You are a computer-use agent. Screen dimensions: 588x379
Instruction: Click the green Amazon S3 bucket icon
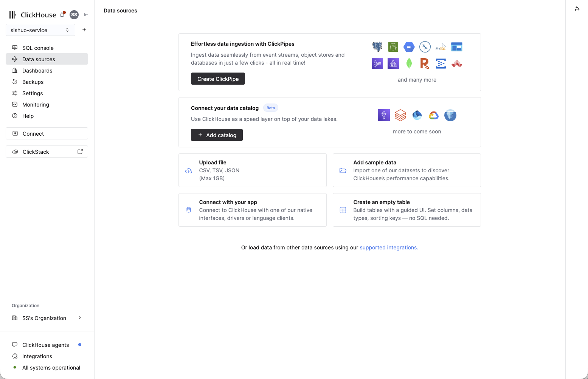(x=393, y=47)
